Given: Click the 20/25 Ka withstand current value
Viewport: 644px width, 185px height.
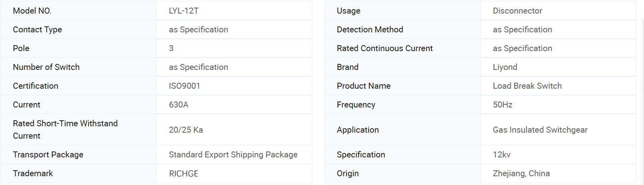Looking at the screenshot, I should 186,130.
